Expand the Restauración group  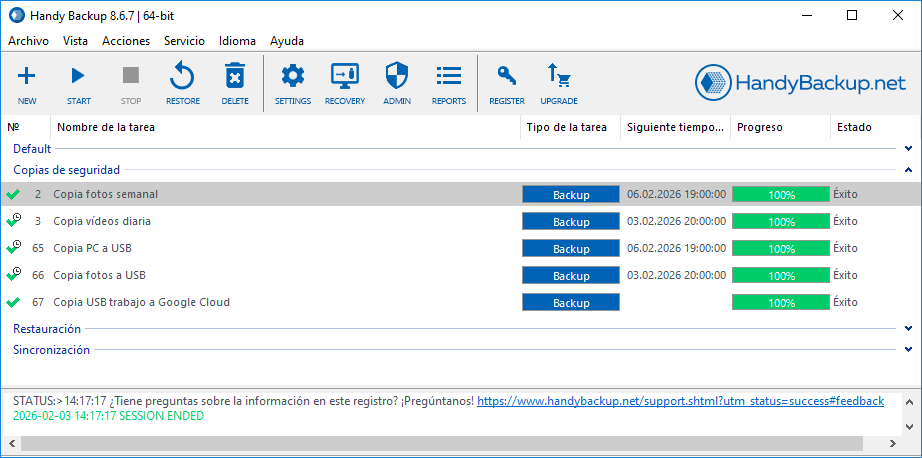point(908,328)
